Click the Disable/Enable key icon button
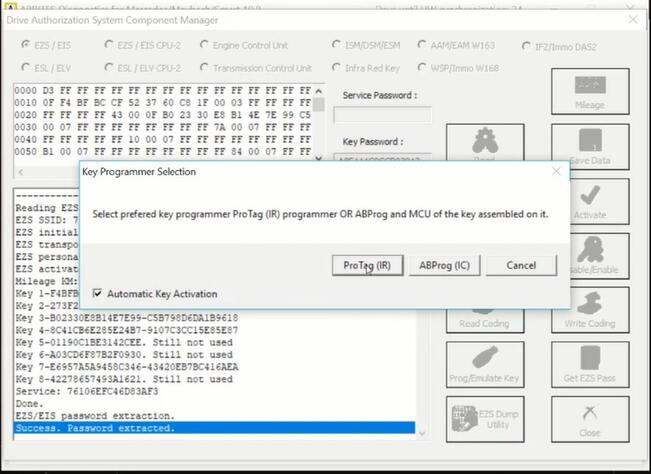 point(600,256)
